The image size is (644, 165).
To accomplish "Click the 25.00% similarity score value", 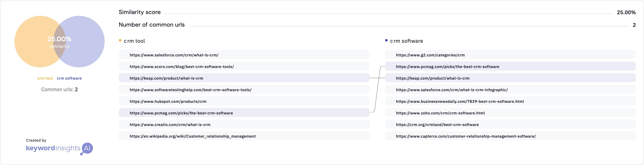I will pyautogui.click(x=626, y=12).
